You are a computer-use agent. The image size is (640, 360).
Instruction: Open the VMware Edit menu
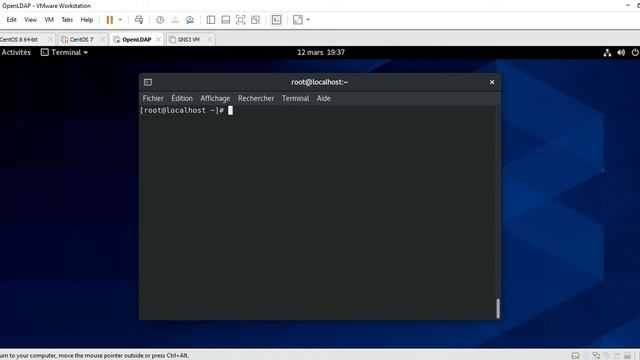tap(11, 20)
